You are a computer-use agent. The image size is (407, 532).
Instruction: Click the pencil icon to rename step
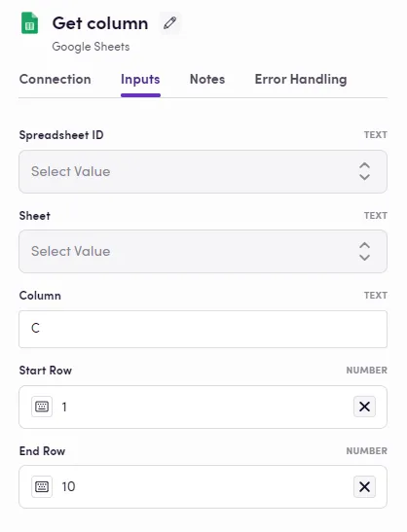coord(169,23)
